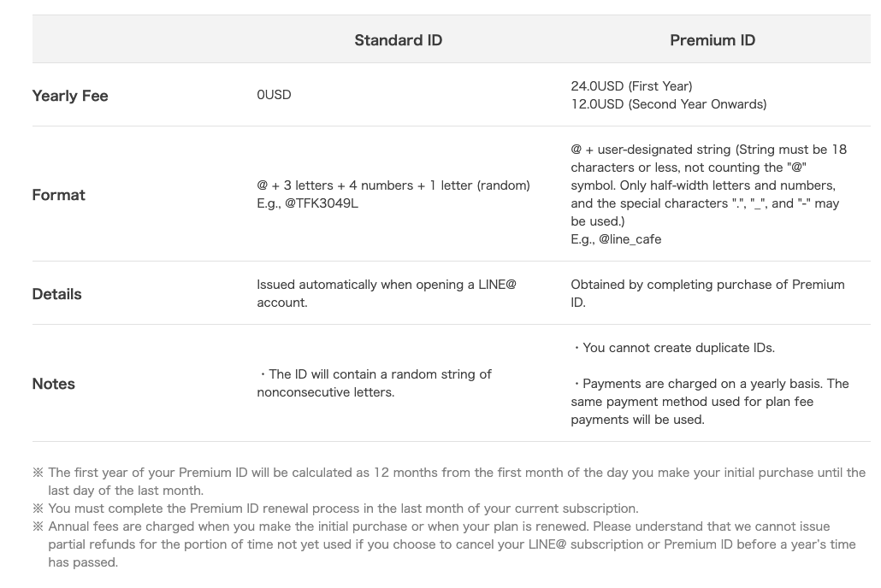Click the Standard ID format description
Image resolution: width=881 pixels, height=588 pixels.
[x=393, y=185]
